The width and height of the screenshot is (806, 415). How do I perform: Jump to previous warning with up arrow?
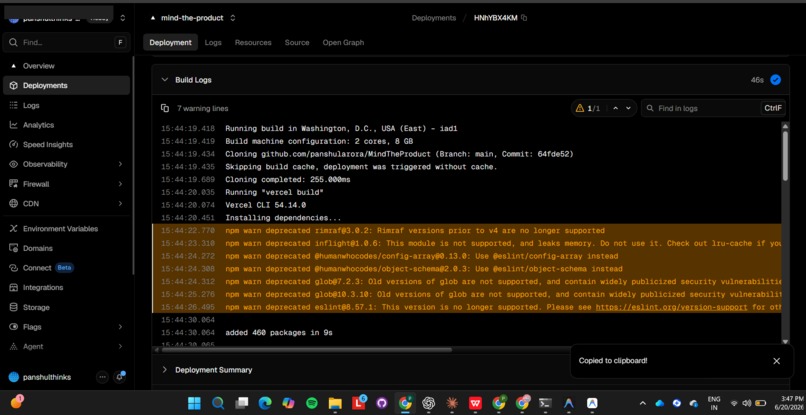[x=615, y=109]
